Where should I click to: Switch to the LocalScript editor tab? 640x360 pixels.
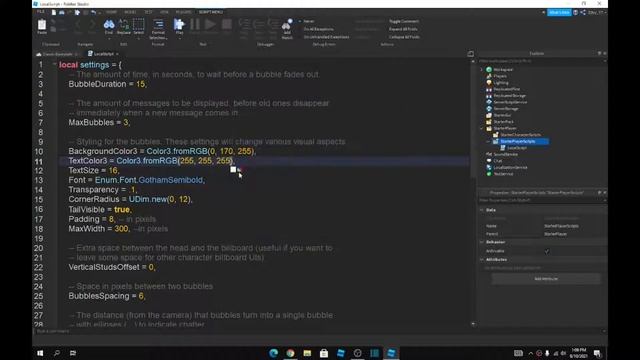tap(103, 54)
